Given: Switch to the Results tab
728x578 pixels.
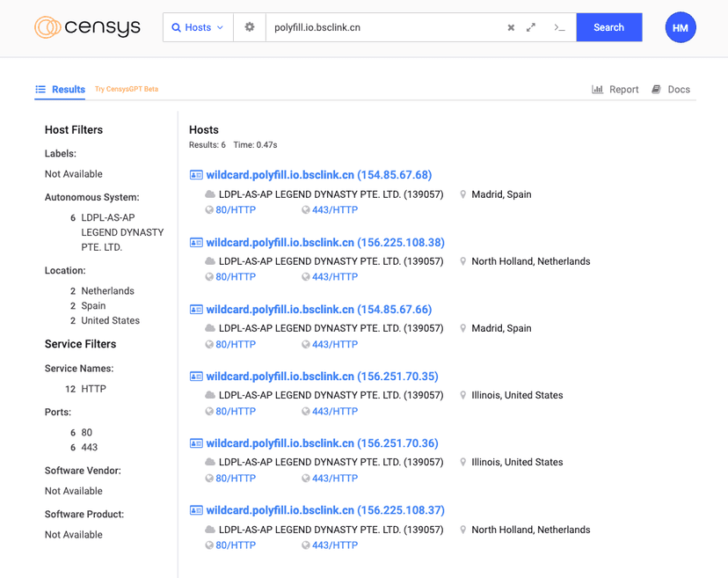Looking at the screenshot, I should (61, 89).
